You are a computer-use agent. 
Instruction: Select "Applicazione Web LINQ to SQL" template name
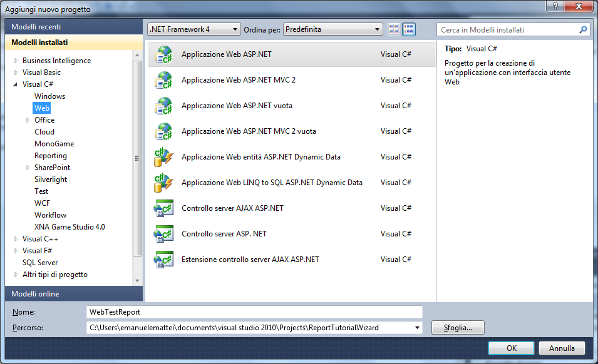click(272, 183)
